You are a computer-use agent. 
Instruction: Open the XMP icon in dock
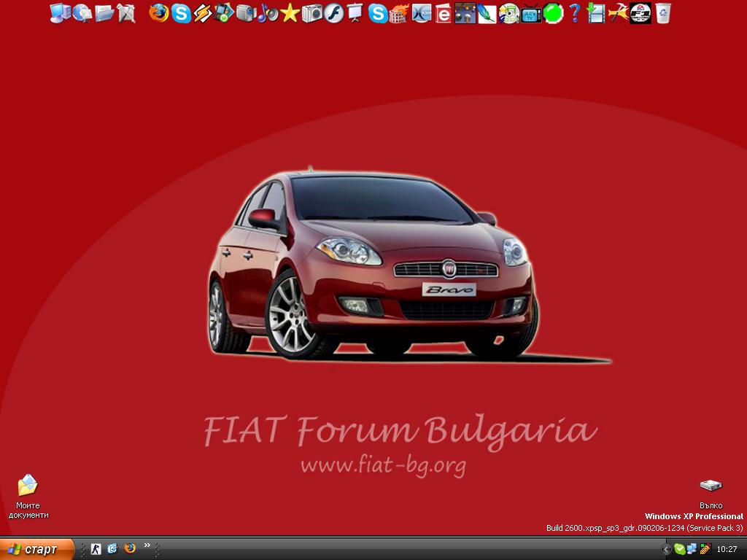pyautogui.click(x=422, y=13)
